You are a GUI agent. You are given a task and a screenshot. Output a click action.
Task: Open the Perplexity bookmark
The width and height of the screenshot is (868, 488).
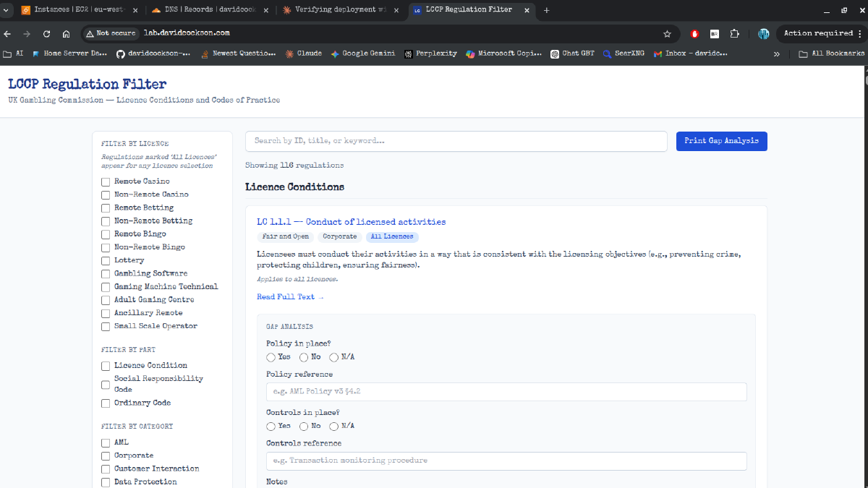pos(430,53)
